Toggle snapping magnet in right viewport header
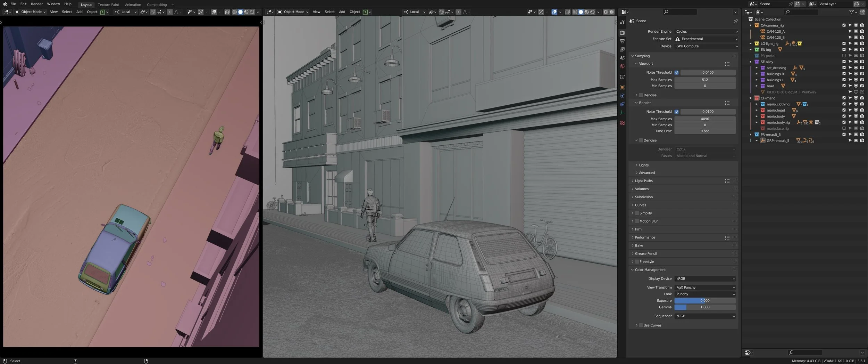868x364 pixels. 441,12
